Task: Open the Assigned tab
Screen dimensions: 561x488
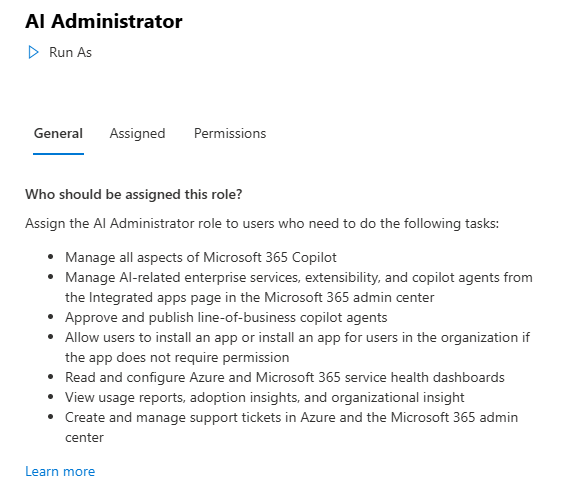Action: click(137, 133)
